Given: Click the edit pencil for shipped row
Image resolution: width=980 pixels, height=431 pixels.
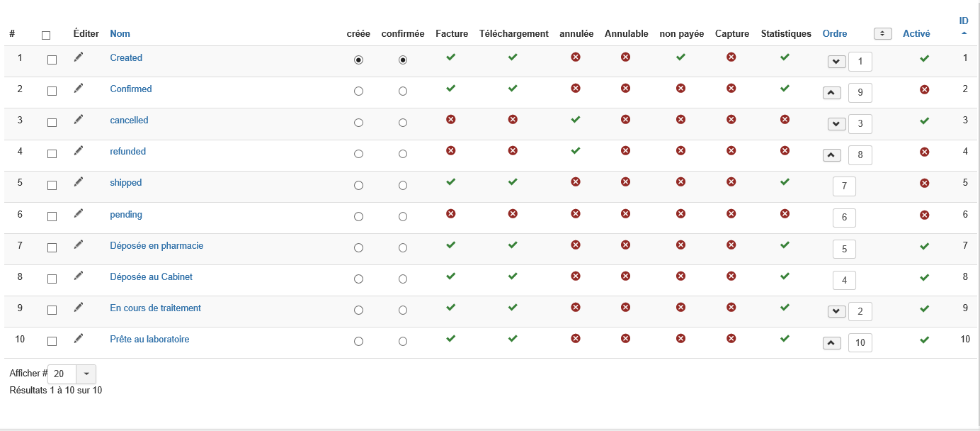Looking at the screenshot, I should (79, 182).
